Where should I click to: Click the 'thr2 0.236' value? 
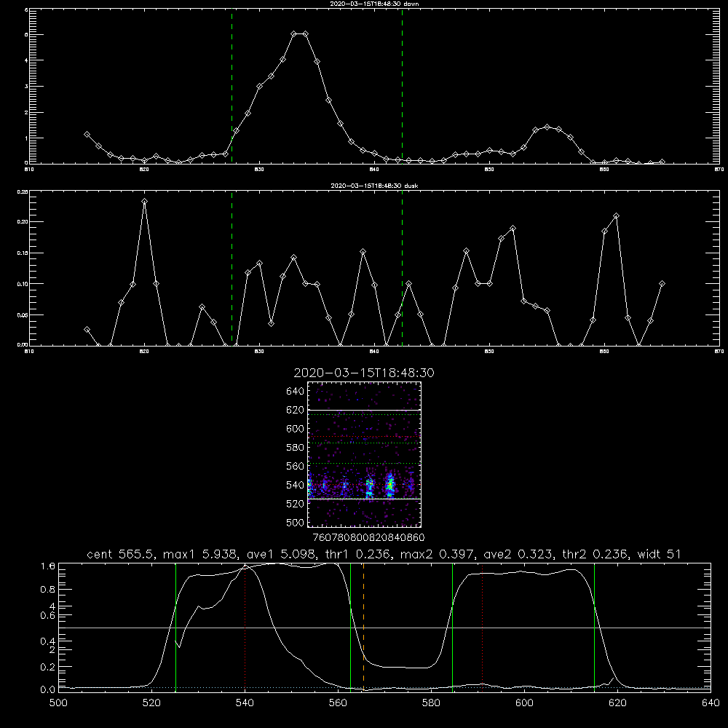tap(596, 554)
